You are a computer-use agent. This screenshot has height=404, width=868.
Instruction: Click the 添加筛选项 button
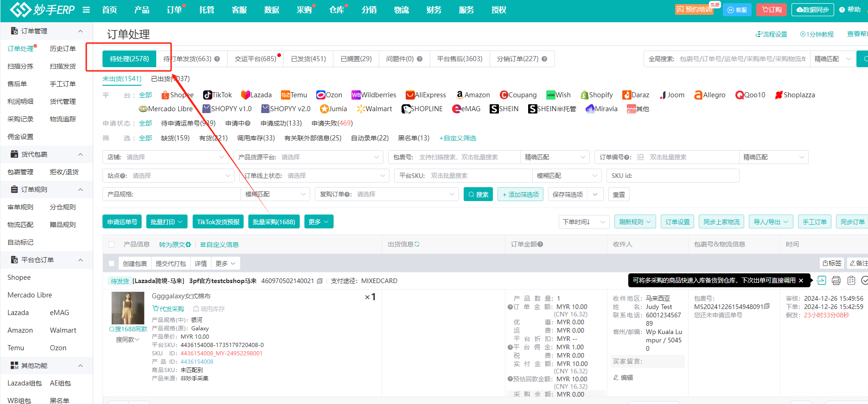pyautogui.click(x=520, y=194)
